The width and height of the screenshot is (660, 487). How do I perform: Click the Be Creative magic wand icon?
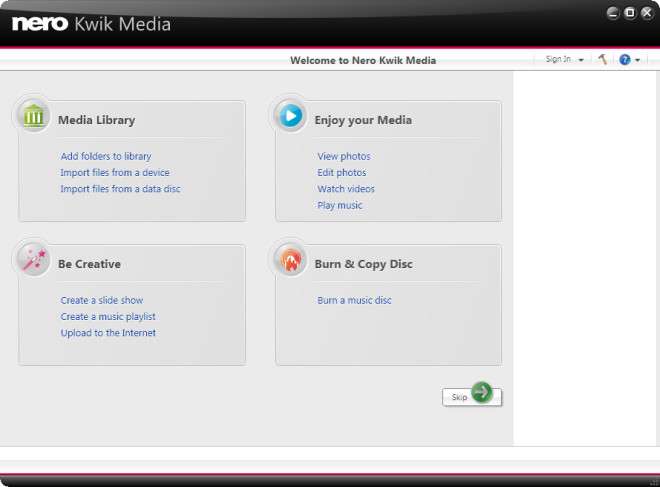pos(34,260)
